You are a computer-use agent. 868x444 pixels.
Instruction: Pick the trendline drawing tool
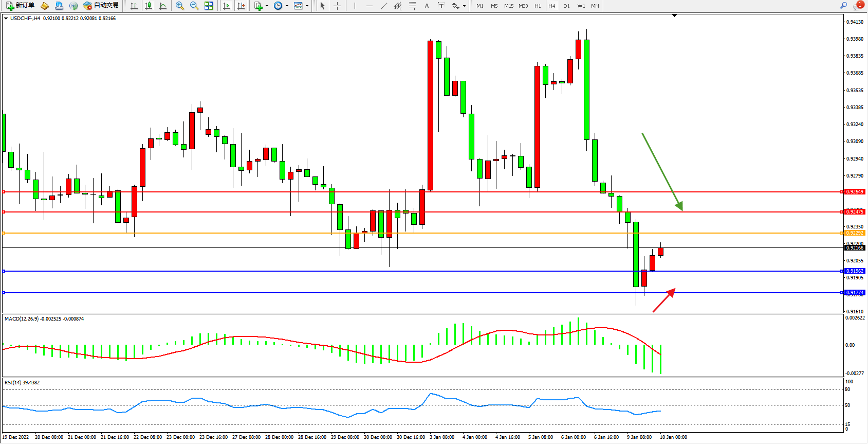[x=384, y=6]
